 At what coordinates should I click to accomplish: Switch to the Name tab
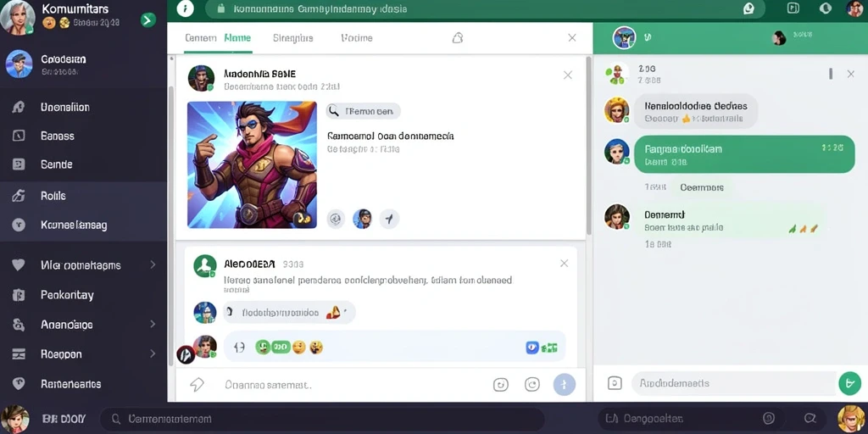(x=237, y=38)
